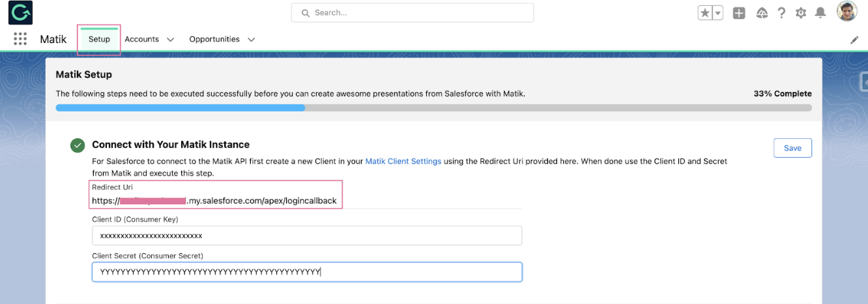Open the Matik Client Settings link

(403, 160)
